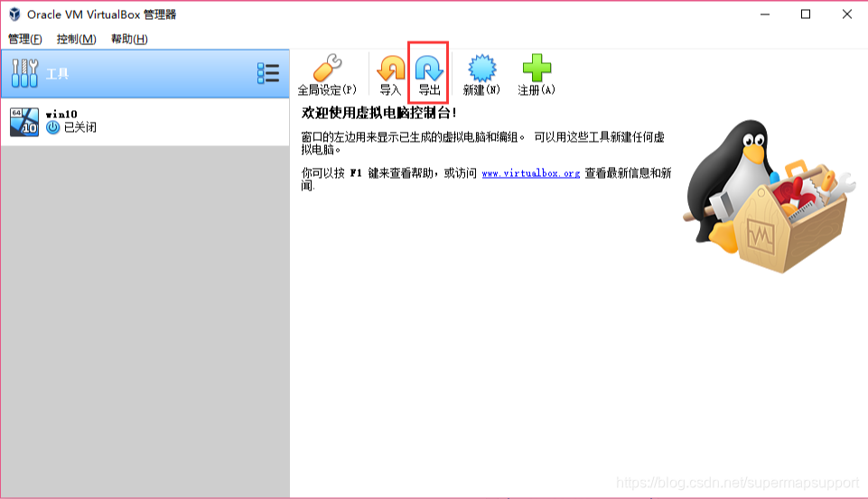Viewport: 868px width, 499px height.
Task: Close the VirtualBox manager window
Action: click(x=847, y=14)
